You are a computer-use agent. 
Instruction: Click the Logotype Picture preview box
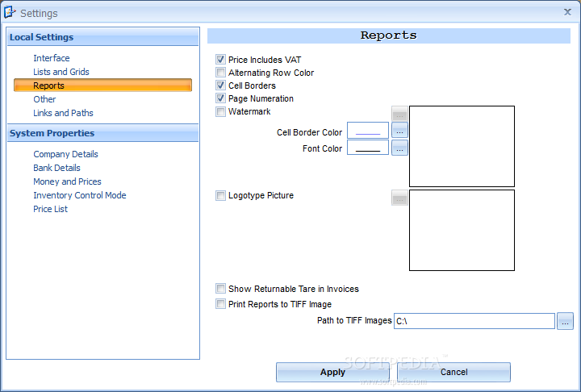coord(462,230)
